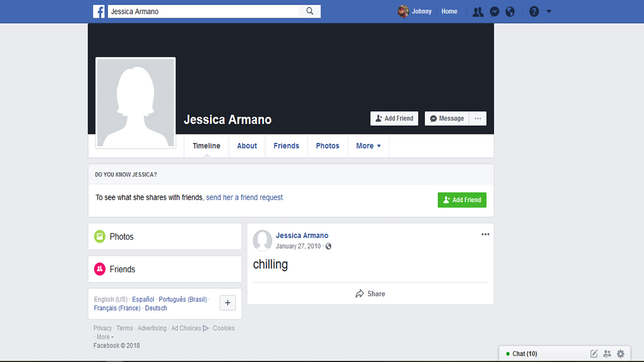644x362 pixels.
Task: Switch to the Friends tab
Action: click(286, 146)
